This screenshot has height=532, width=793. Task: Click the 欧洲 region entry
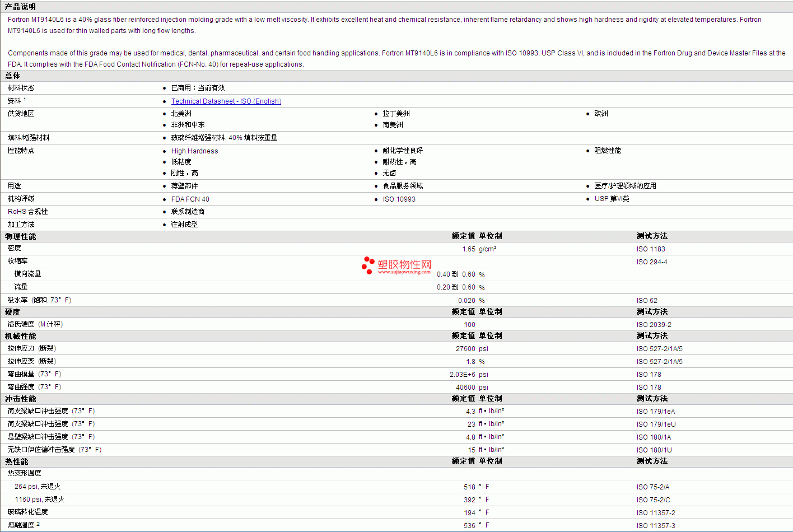(601, 114)
